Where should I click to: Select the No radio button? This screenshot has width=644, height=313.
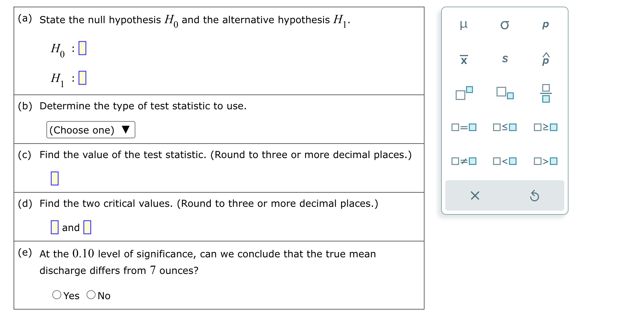click(91, 295)
